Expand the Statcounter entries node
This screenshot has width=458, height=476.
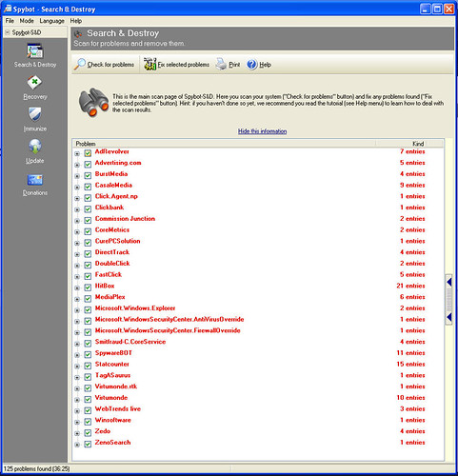point(77,367)
